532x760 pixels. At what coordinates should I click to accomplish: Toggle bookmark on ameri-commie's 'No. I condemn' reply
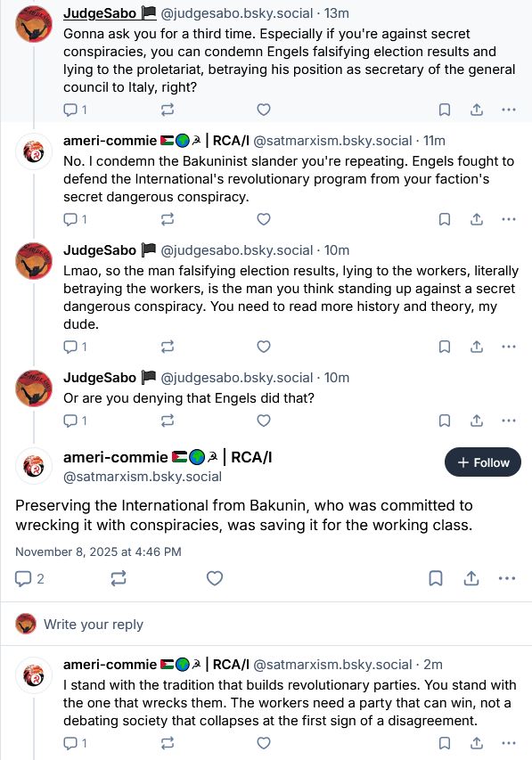pos(443,219)
